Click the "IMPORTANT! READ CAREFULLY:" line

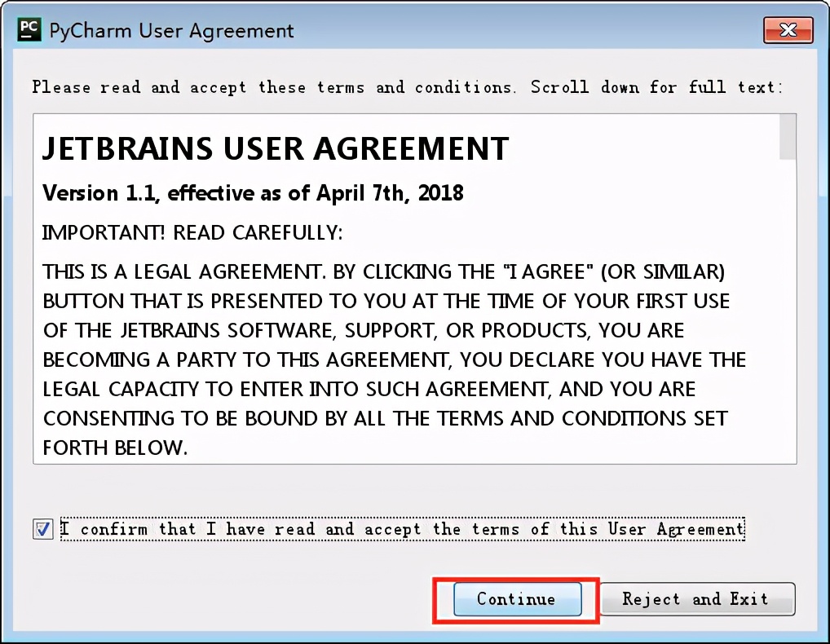pos(192,232)
